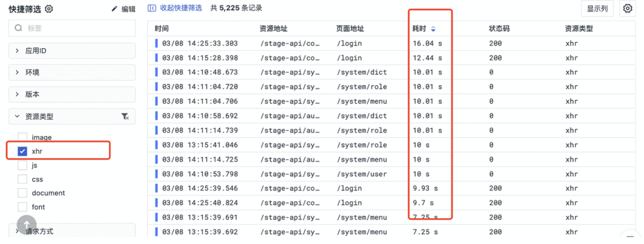The height and width of the screenshot is (244, 644).
Task: Select the row timed 03/08 14:10:58.692
Action: tap(391, 115)
